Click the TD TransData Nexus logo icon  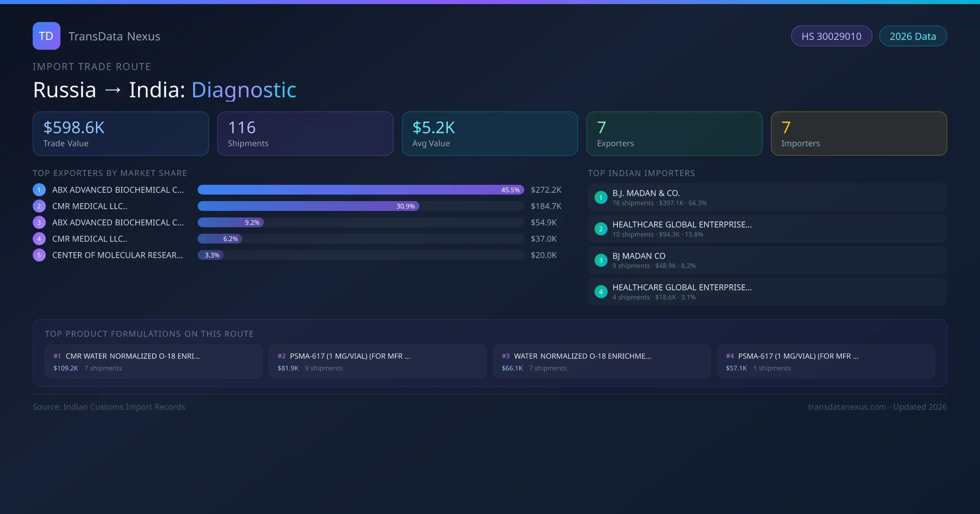tap(46, 36)
